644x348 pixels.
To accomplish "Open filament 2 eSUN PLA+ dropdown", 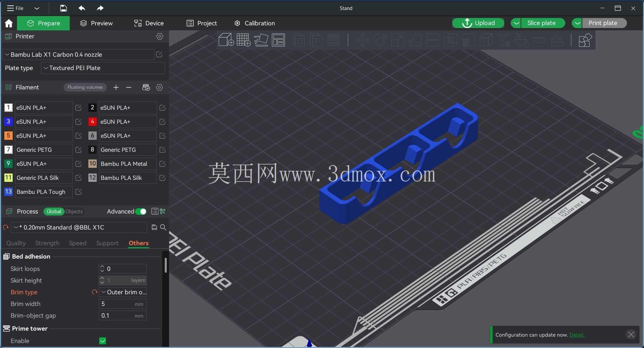I will [x=127, y=108].
